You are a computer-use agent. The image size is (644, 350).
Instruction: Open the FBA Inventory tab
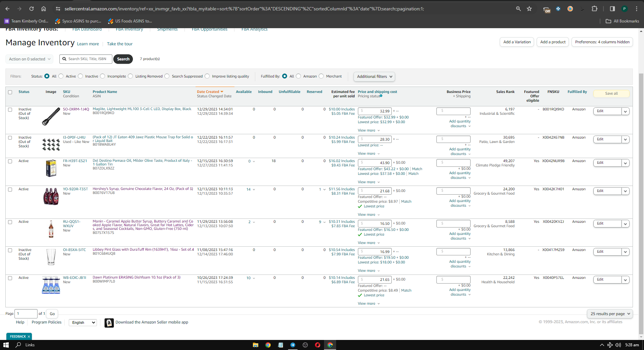point(129,29)
